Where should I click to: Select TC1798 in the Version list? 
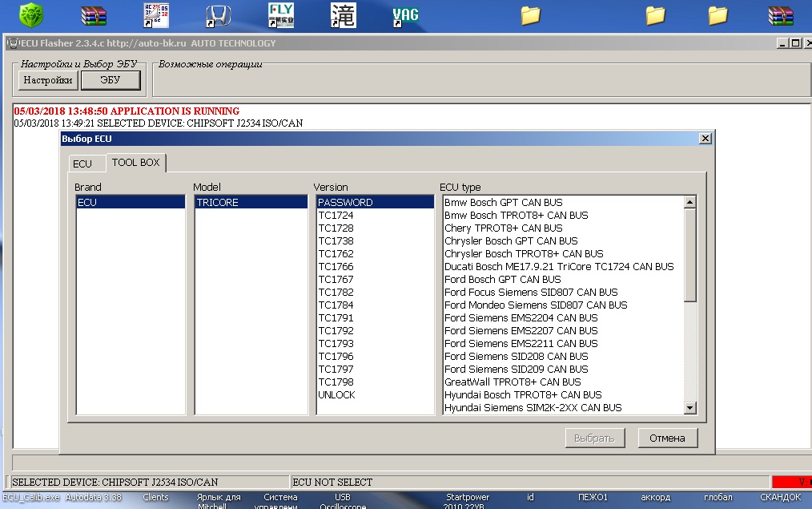(x=376, y=382)
